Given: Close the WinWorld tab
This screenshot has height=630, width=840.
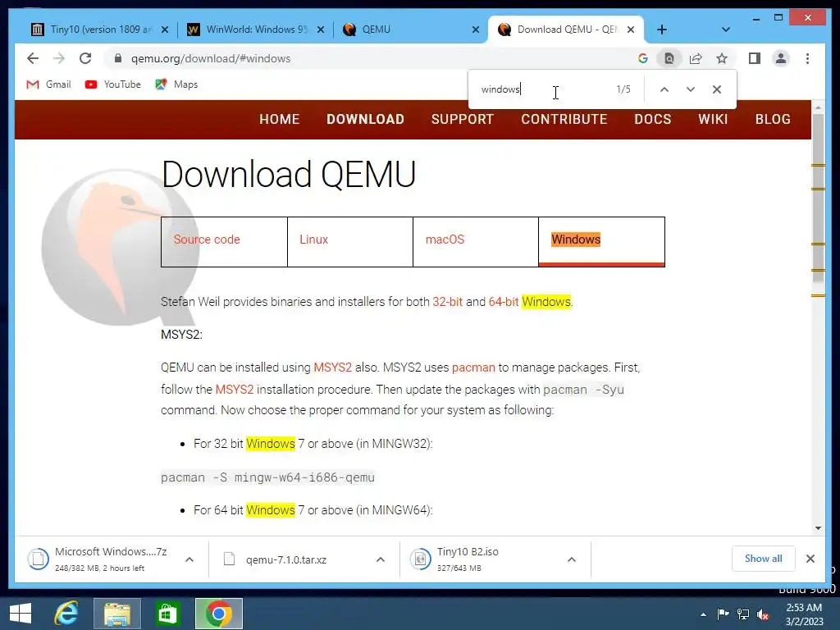Looking at the screenshot, I should (x=321, y=30).
